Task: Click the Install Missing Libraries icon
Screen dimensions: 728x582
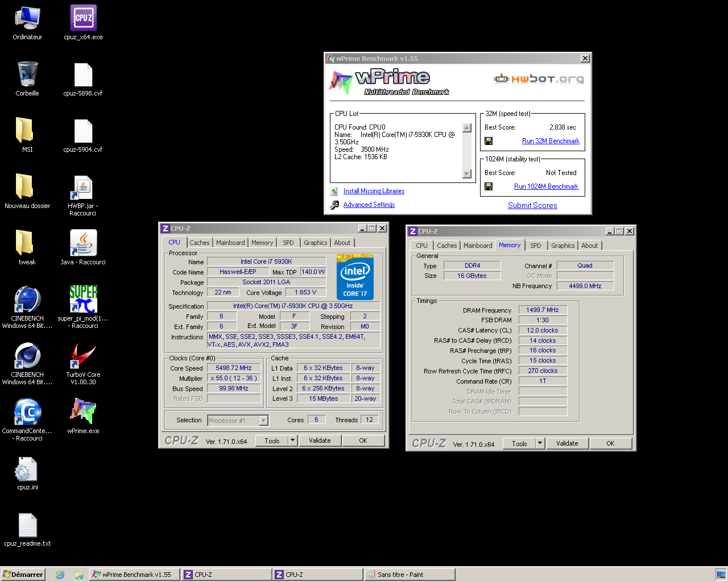Action: (334, 191)
